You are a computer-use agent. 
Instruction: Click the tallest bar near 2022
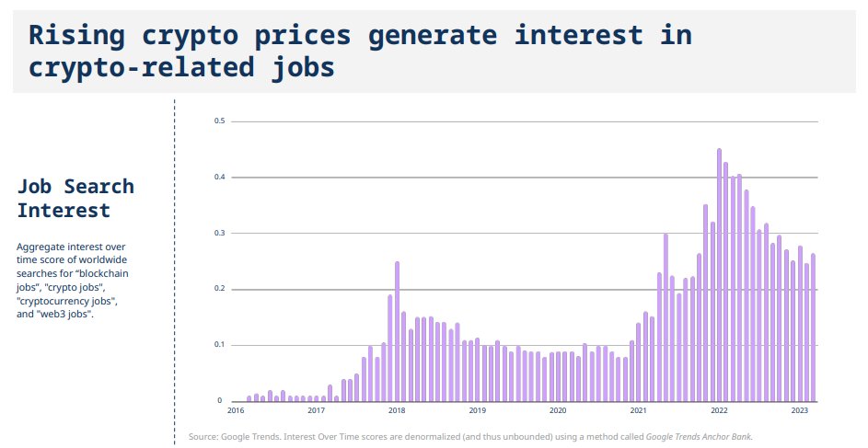pyautogui.click(x=719, y=276)
